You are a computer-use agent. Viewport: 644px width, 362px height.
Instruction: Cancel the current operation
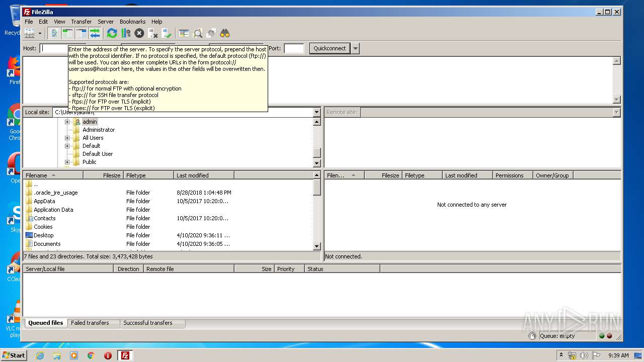pos(139,33)
